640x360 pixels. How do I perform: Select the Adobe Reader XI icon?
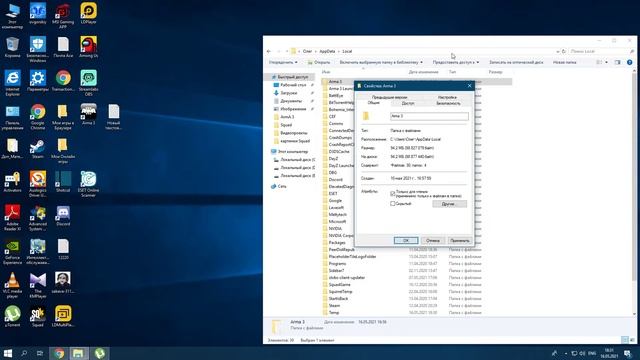point(12,218)
